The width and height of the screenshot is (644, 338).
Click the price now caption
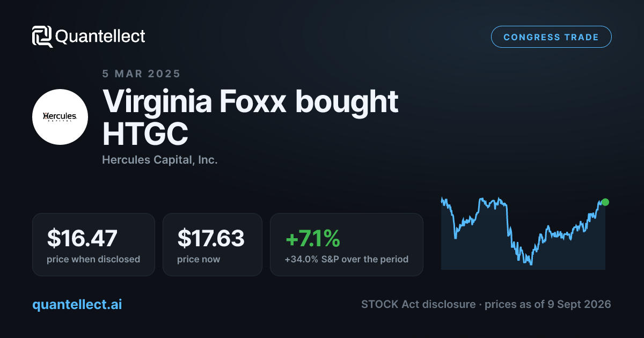pos(199,259)
